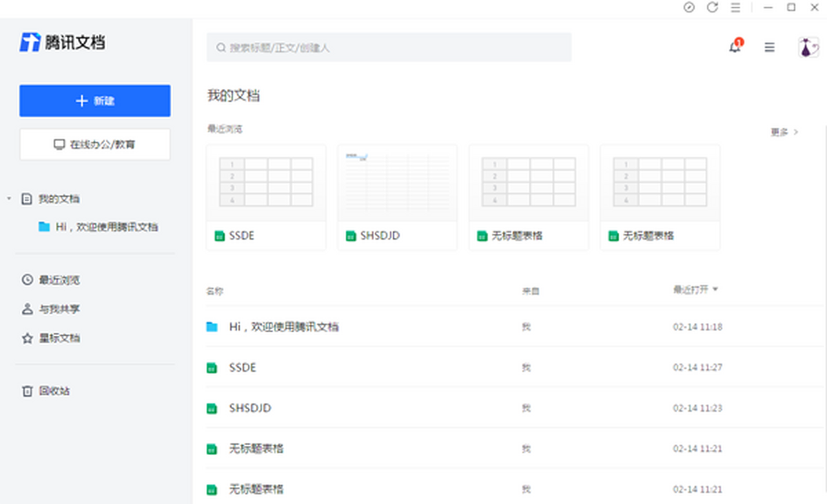
Task: Open the Recycle Bin (回收站)
Action: tap(54, 391)
